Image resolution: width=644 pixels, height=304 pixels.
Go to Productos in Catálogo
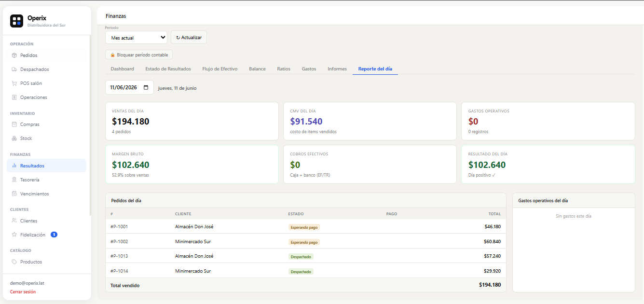(x=47, y=262)
